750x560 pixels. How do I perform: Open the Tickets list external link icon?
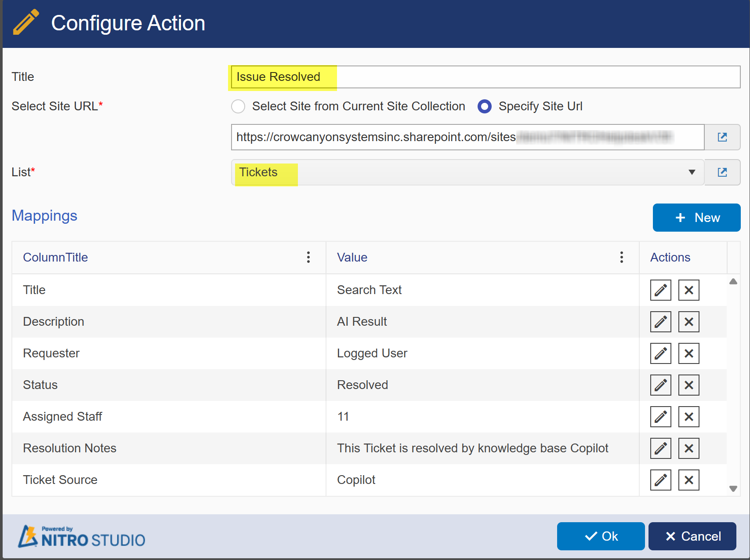coord(722,172)
